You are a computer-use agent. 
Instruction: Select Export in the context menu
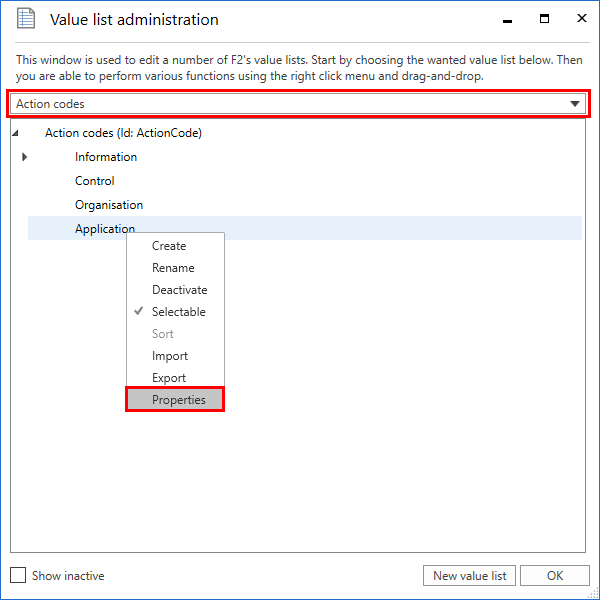(x=169, y=378)
